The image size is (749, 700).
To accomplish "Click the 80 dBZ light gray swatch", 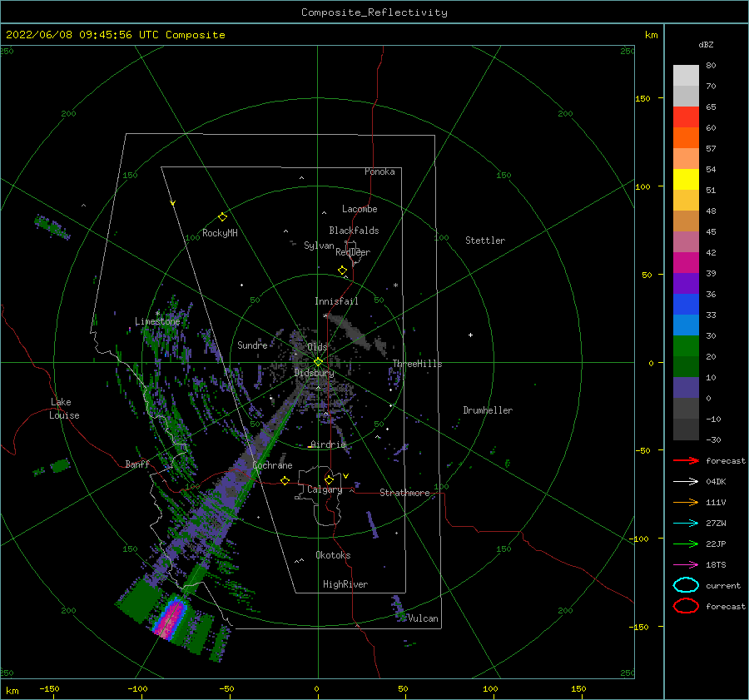I will tap(686, 76).
